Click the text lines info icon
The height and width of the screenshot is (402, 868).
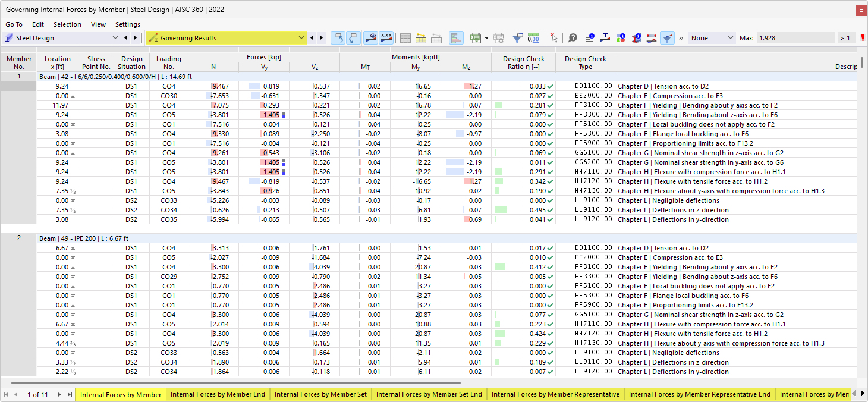[590, 38]
